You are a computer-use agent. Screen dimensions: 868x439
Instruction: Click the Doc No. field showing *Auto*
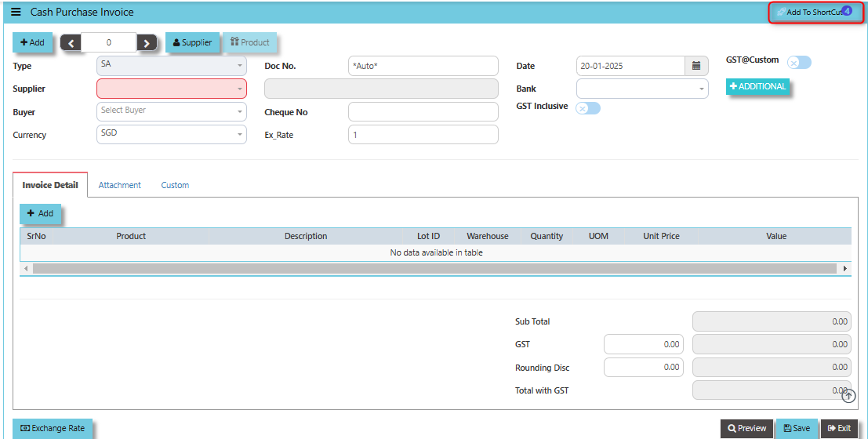(423, 66)
